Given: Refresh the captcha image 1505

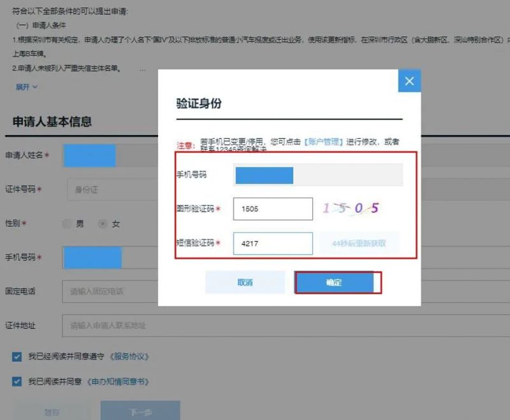Looking at the screenshot, I should coord(351,208).
